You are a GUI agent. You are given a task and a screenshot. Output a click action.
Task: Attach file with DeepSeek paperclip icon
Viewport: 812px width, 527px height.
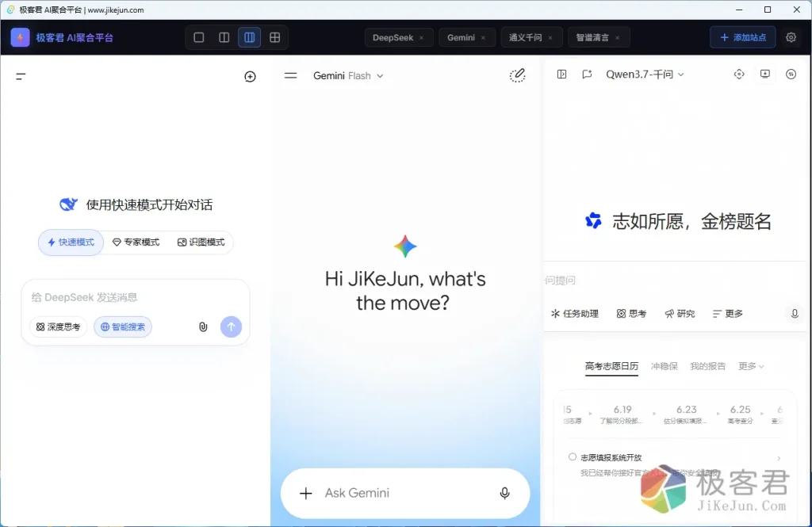point(203,327)
